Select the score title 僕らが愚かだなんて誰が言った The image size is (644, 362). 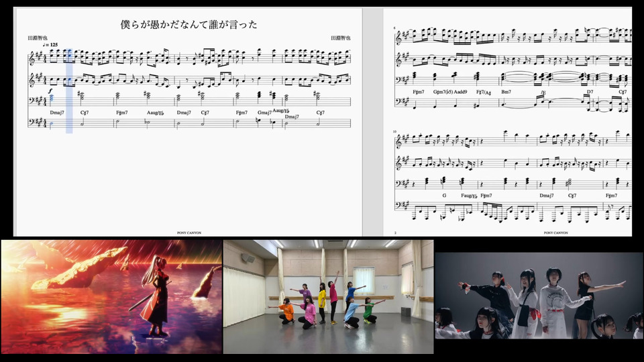click(189, 25)
